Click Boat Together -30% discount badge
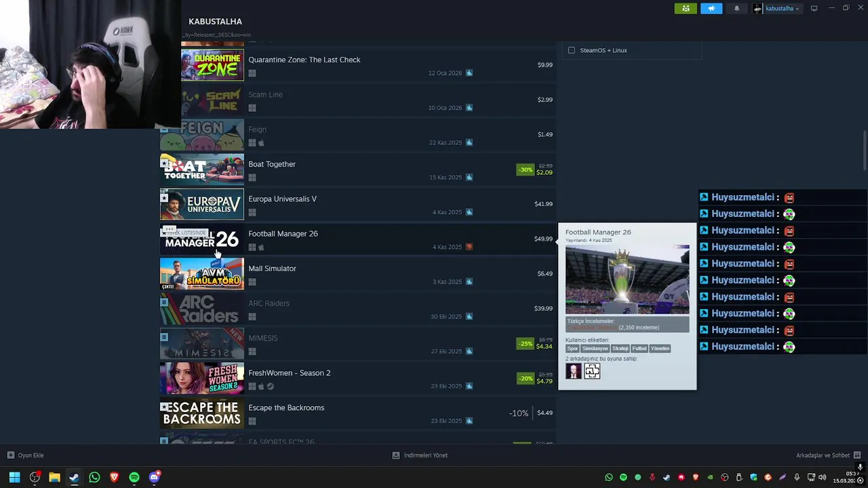868x488 pixels. [525, 169]
